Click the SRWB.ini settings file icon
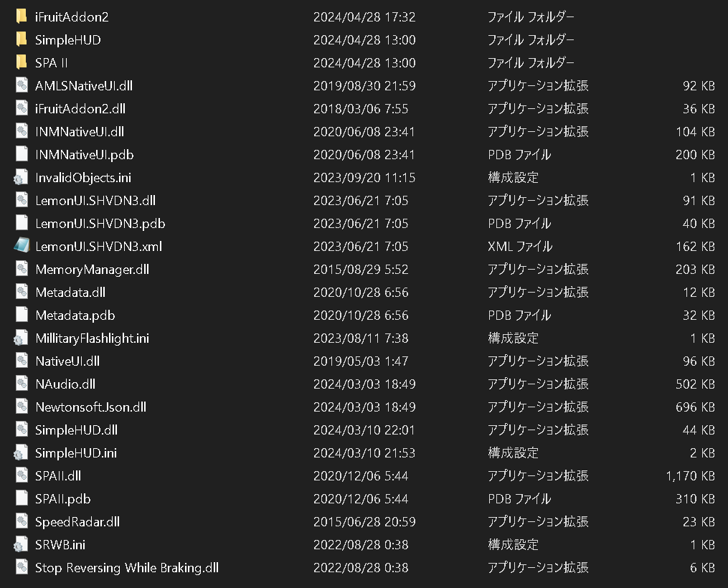 (x=22, y=544)
